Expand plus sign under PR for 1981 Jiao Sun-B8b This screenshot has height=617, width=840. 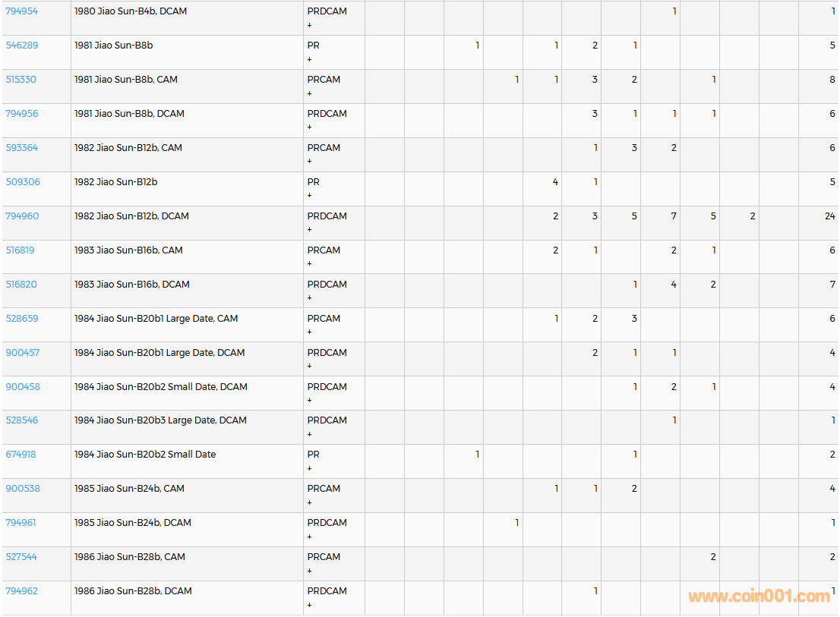(x=309, y=59)
